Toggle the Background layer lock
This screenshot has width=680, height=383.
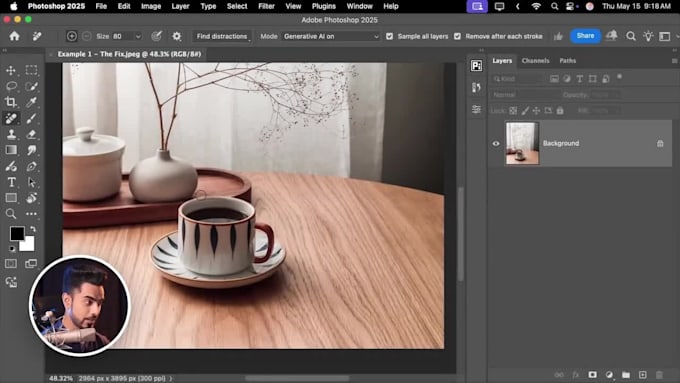(x=660, y=143)
